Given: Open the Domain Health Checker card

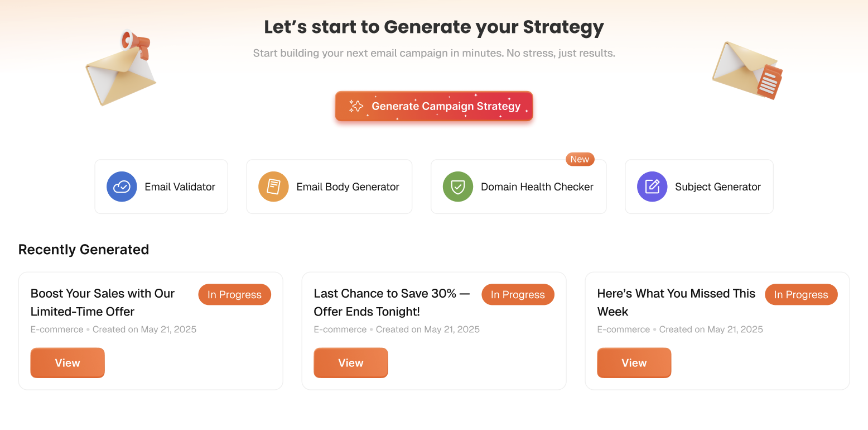Looking at the screenshot, I should (x=518, y=187).
